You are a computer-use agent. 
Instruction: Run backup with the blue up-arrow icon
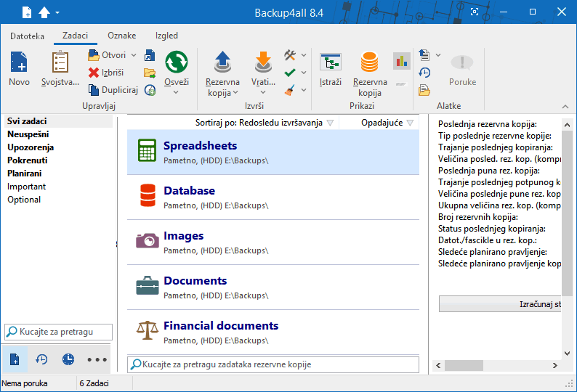click(222, 62)
